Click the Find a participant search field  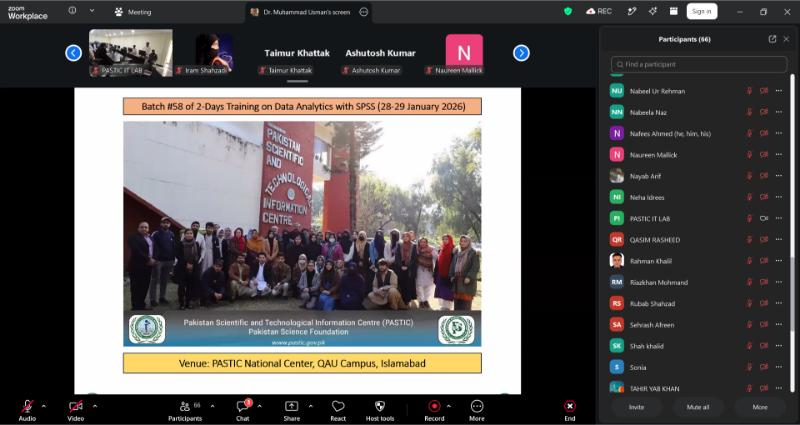(698, 65)
